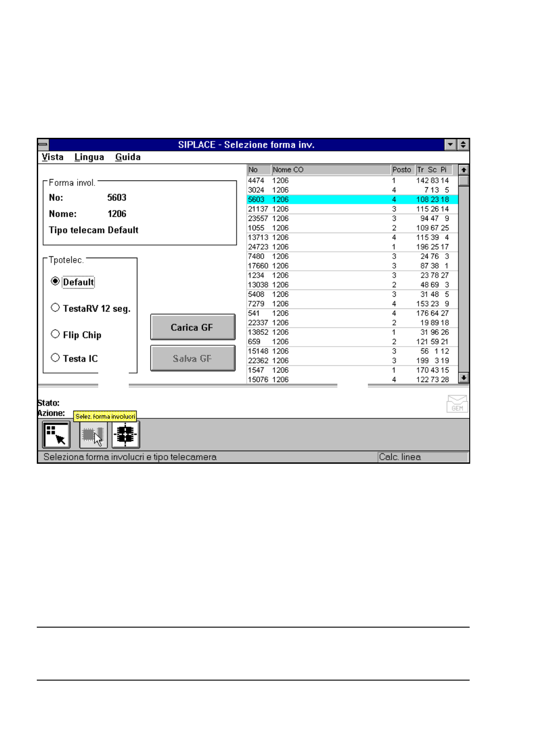Image resolution: width=533 pixels, height=756 pixels.
Task: Click the Nome CO column header
Action: point(331,170)
